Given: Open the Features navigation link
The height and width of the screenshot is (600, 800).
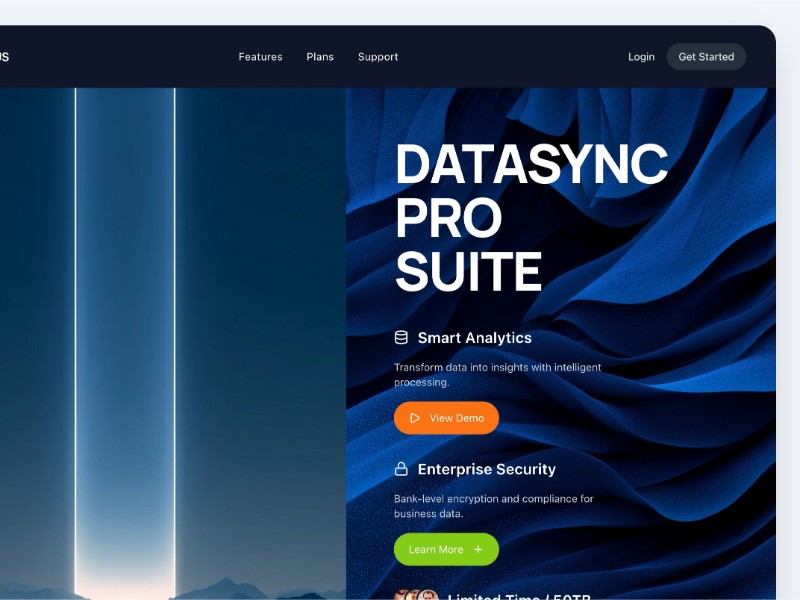Looking at the screenshot, I should [260, 57].
